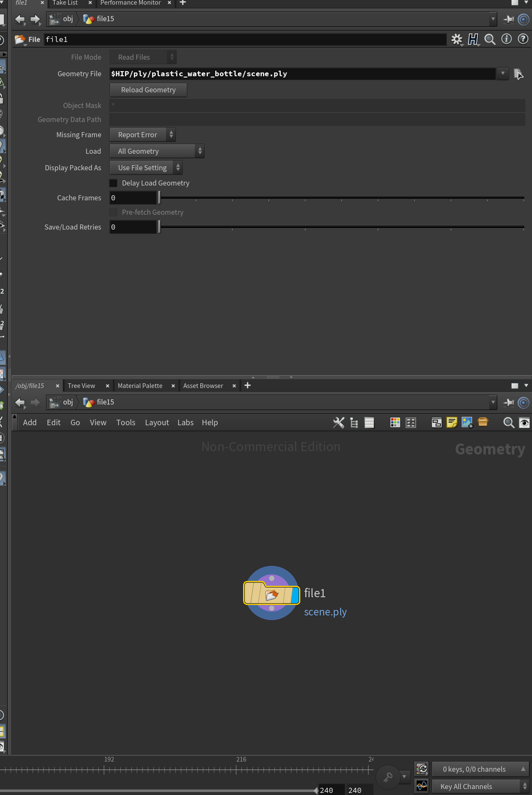This screenshot has width=532, height=795.
Task: Click the Cache Frames slider handle
Action: (159, 198)
